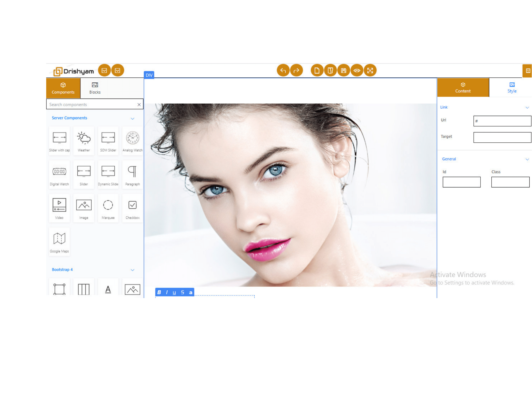Collapse the Link properties section

click(x=527, y=108)
